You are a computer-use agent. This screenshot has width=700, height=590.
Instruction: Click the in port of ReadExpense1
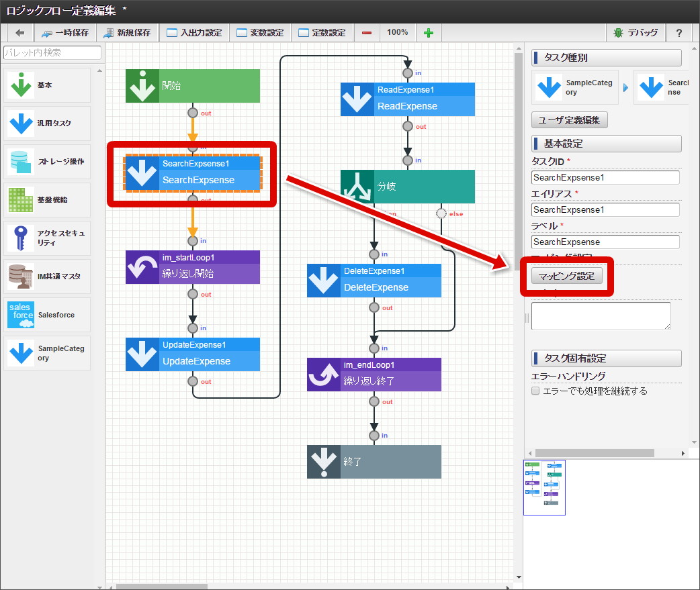408,73
